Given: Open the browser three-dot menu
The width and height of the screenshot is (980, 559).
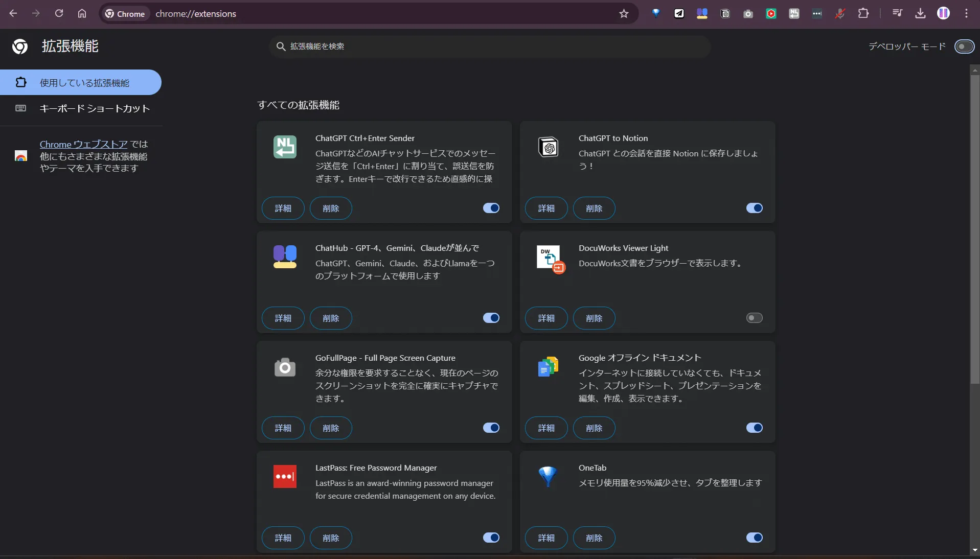Looking at the screenshot, I should coord(966,13).
